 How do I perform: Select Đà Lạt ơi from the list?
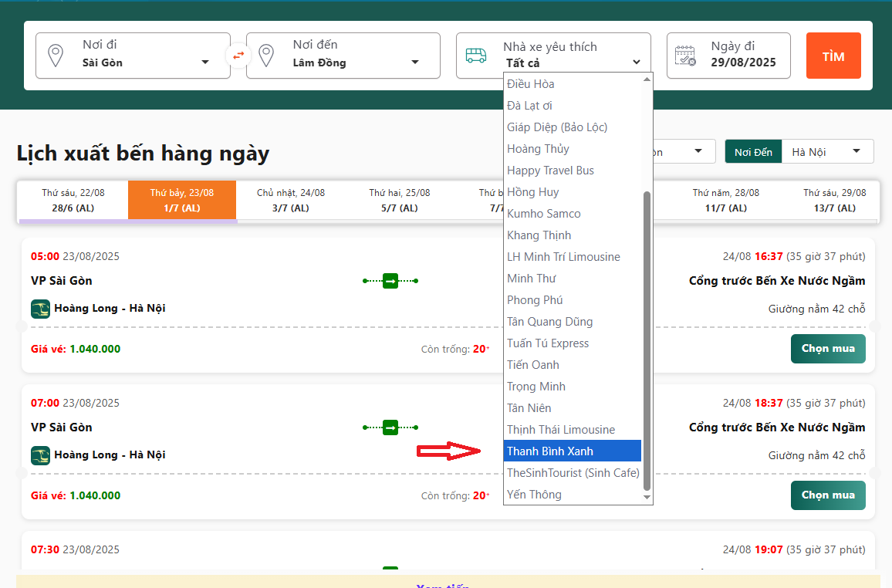pos(573,106)
